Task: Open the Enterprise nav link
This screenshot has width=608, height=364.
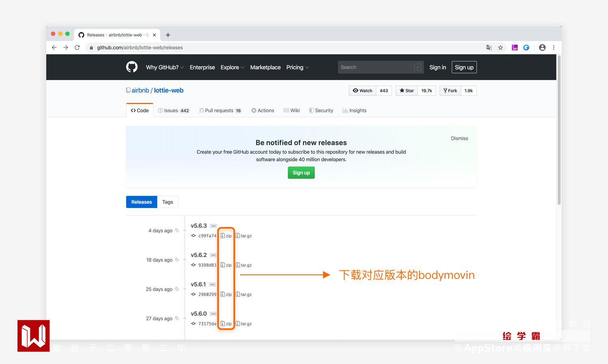Action: (202, 67)
